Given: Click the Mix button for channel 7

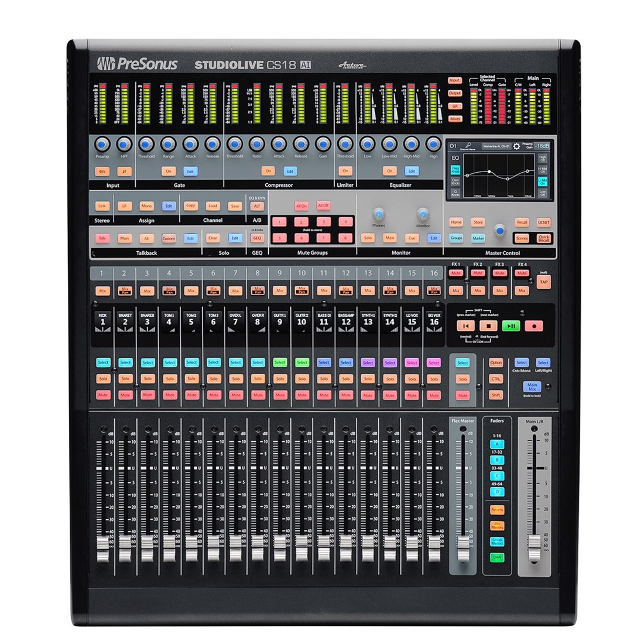Looking at the screenshot, I should tap(235, 291).
